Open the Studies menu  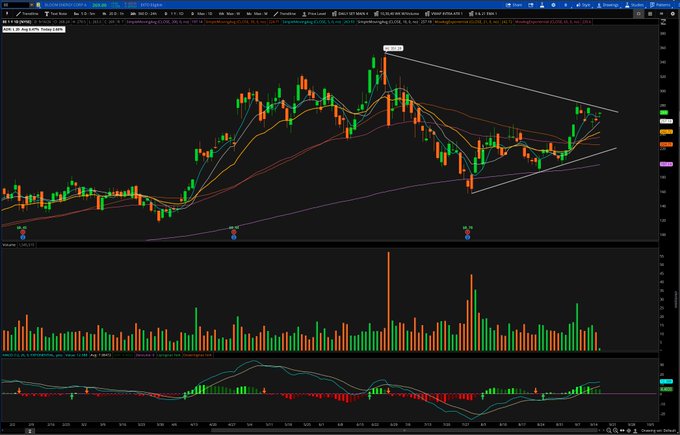(x=634, y=5)
